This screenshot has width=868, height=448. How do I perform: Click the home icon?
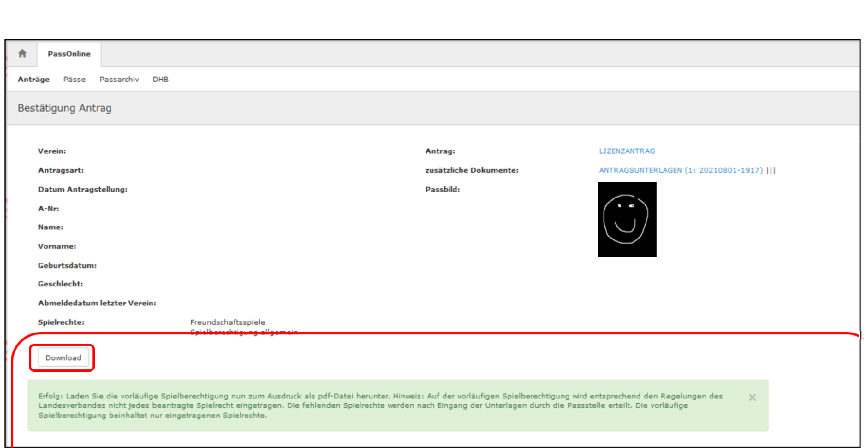point(22,53)
